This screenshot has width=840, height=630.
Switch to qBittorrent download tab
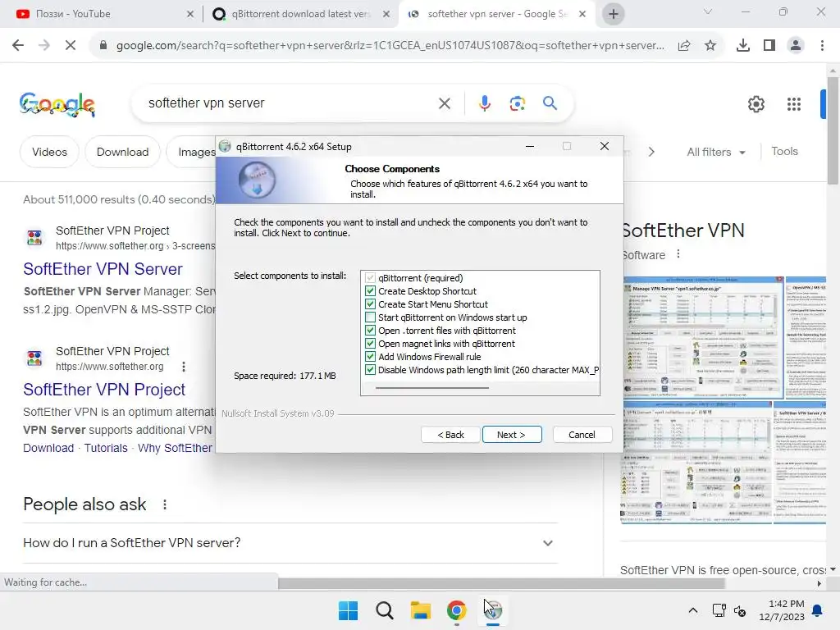pyautogui.click(x=301, y=14)
